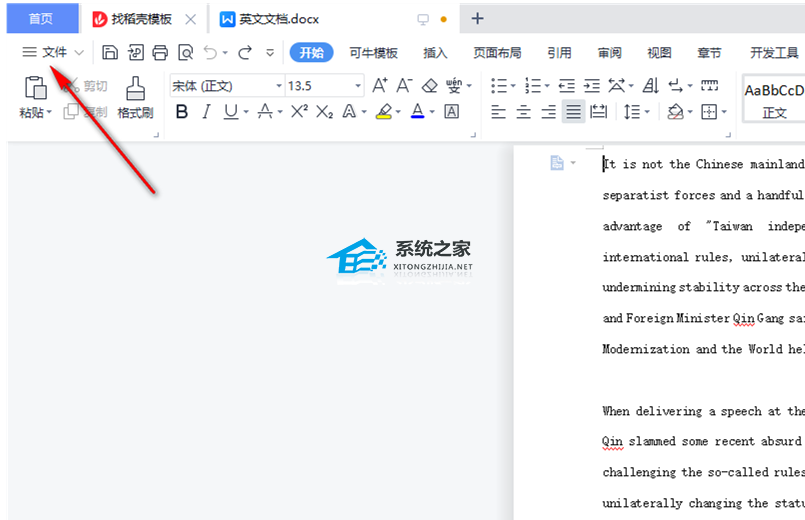Open the font size 13.5 combo box
This screenshot has width=805, height=520.
tap(324, 86)
